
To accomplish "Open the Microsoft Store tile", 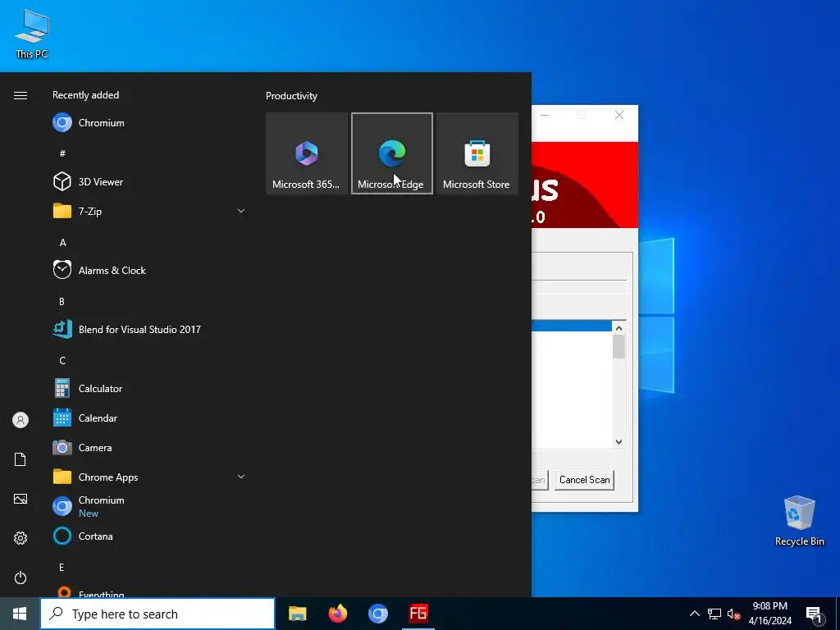I will coord(477,153).
